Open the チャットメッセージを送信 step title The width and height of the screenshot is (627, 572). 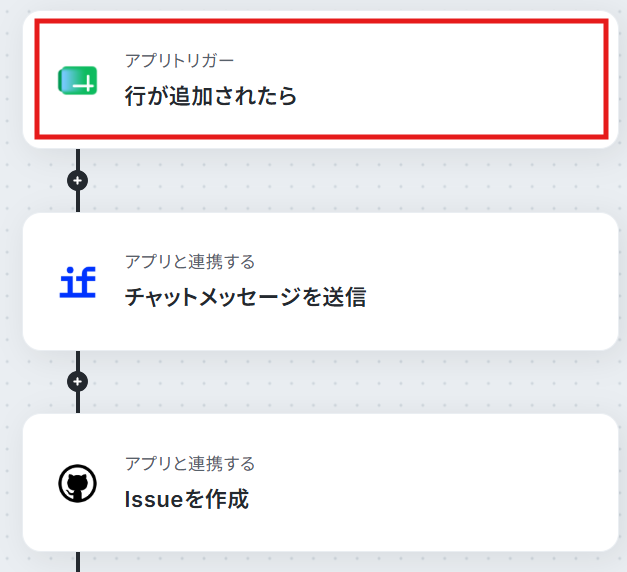tap(245, 297)
